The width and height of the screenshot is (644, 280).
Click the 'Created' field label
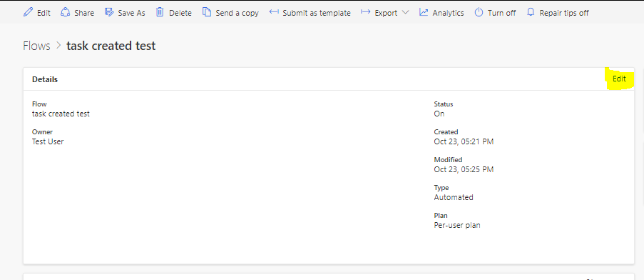point(446,132)
